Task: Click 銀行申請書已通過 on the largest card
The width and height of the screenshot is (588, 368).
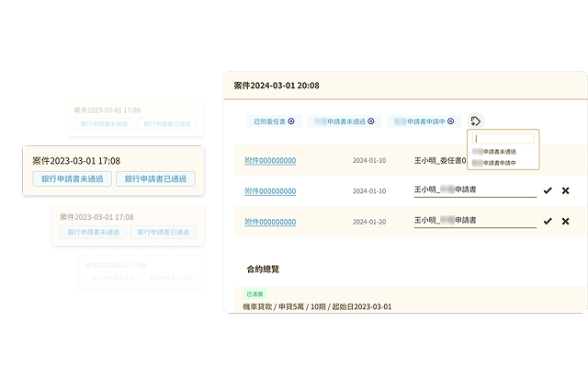Action: tap(155, 178)
